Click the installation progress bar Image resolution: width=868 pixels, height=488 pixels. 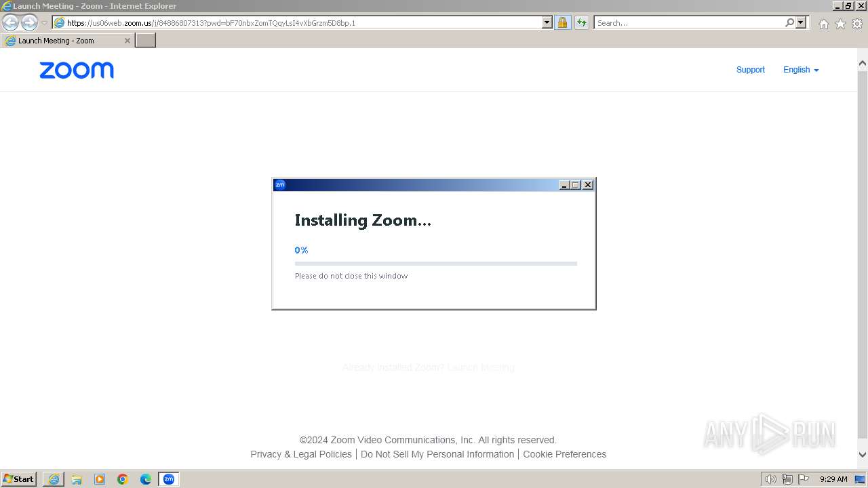click(435, 263)
